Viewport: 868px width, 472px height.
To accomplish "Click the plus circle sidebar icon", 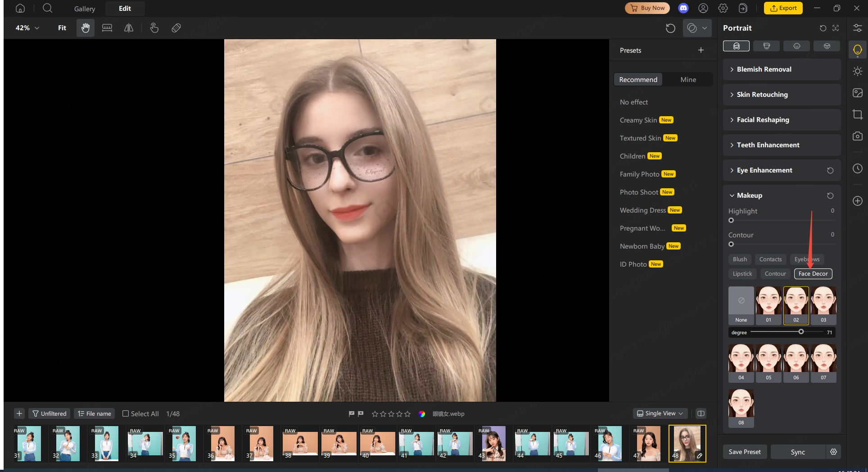I will 858,201.
